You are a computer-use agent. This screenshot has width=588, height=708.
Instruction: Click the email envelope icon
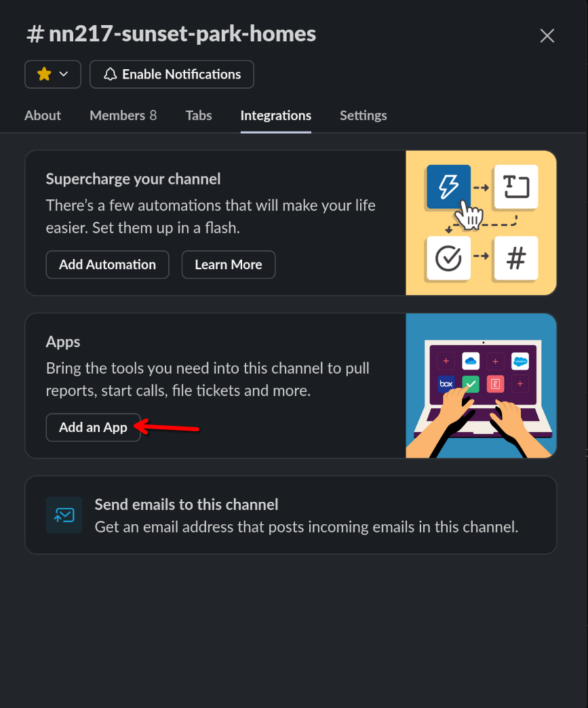coord(64,515)
